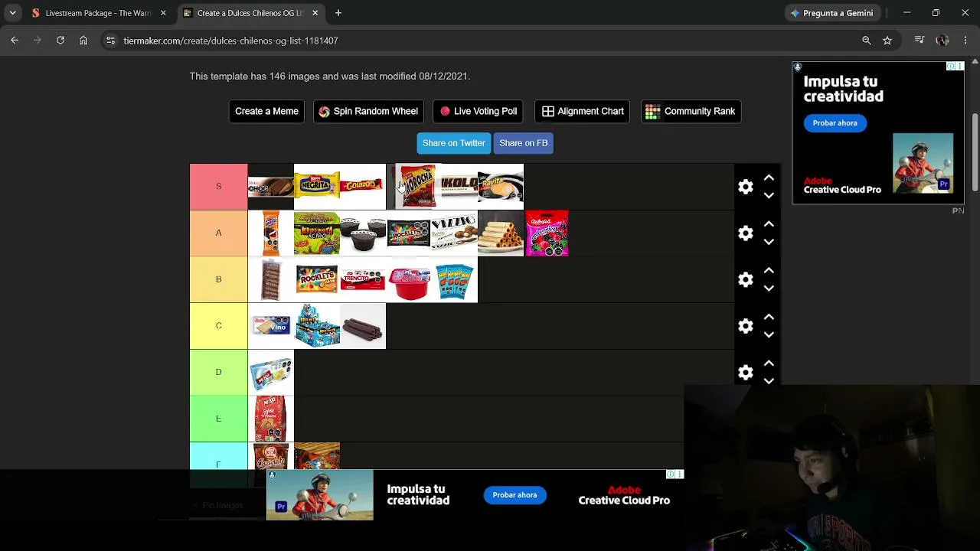Open the browser profile avatar
The height and width of the screenshot is (551, 980).
942,41
